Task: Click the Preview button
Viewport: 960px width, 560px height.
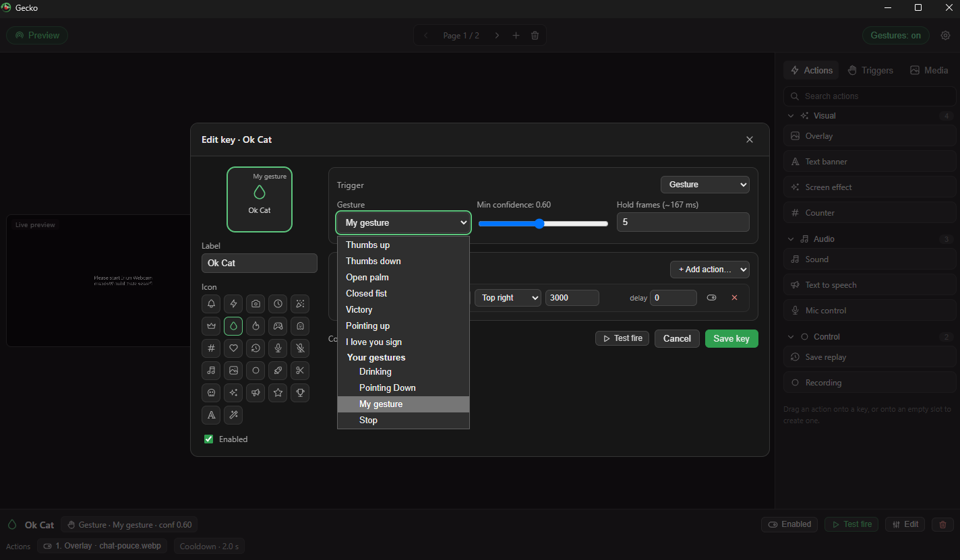Action: click(x=37, y=35)
